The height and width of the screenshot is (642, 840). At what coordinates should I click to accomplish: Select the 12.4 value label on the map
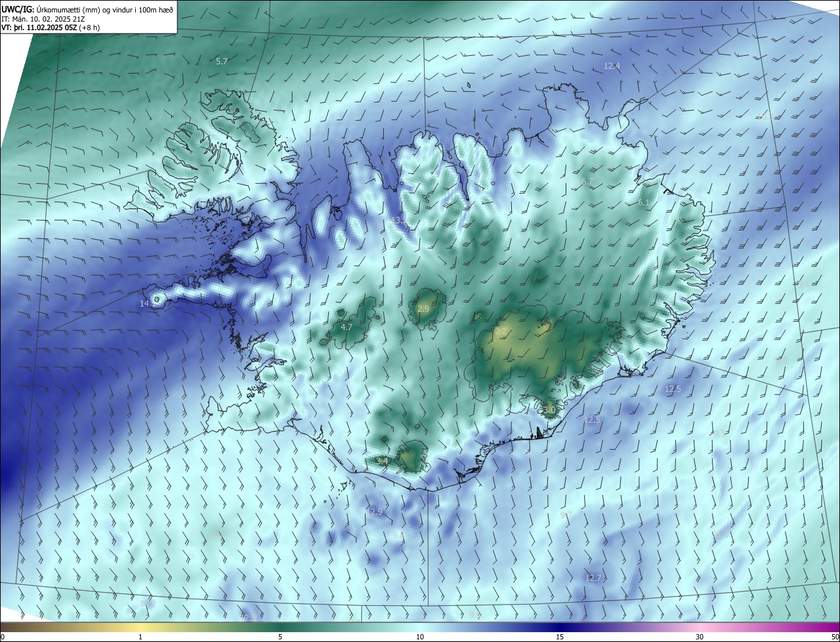click(x=612, y=66)
